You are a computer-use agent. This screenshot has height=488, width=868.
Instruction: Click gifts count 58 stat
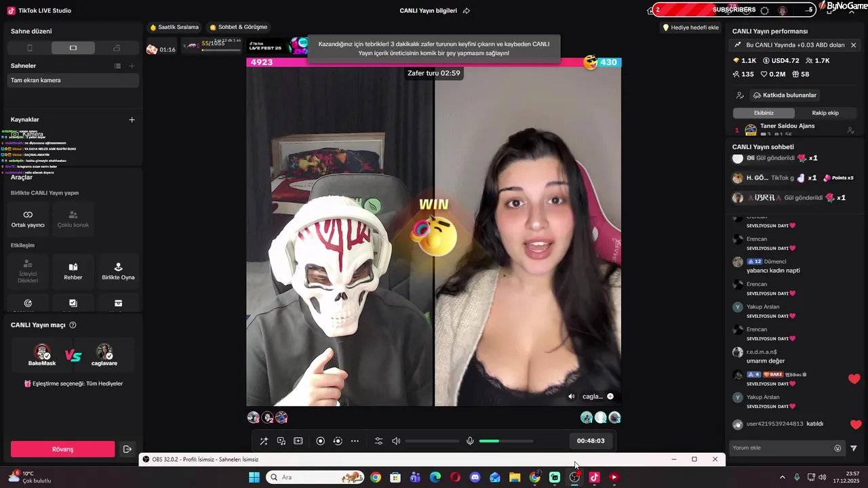pos(801,75)
